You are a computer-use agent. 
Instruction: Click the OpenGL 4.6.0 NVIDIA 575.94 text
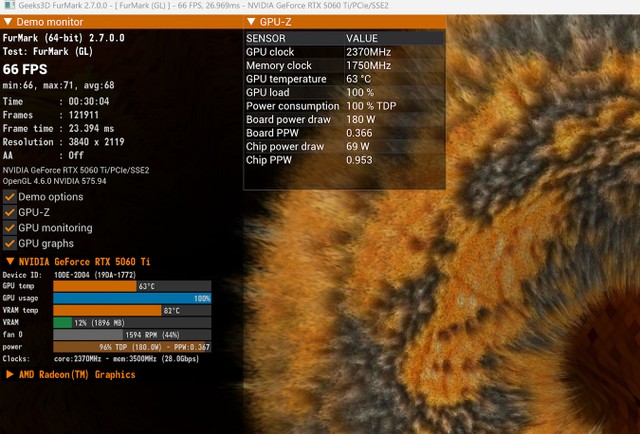54,181
